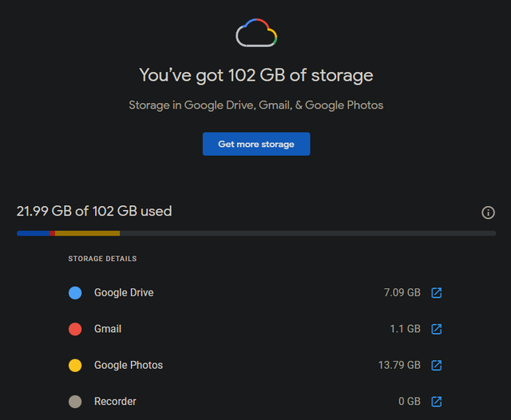Click the red segment of storage bar
511x420 pixels.
tap(53, 233)
